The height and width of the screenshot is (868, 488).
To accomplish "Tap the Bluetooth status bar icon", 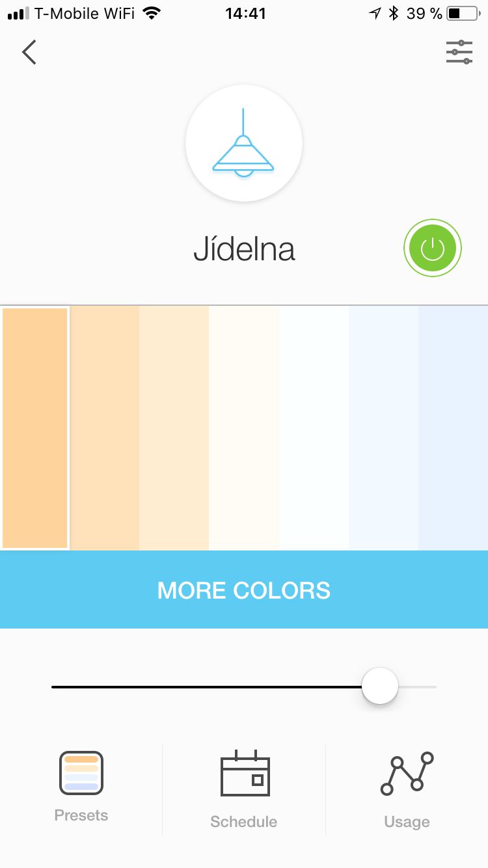I will (393, 13).
